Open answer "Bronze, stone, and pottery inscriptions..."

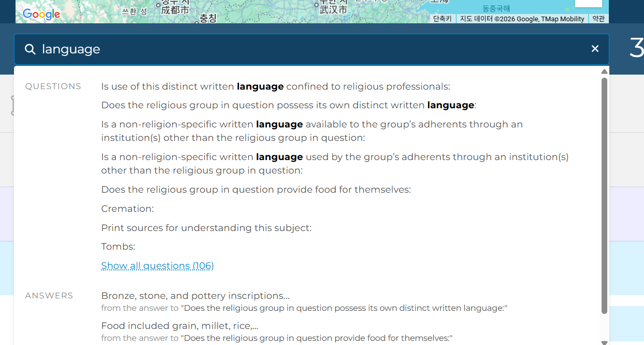195,296
